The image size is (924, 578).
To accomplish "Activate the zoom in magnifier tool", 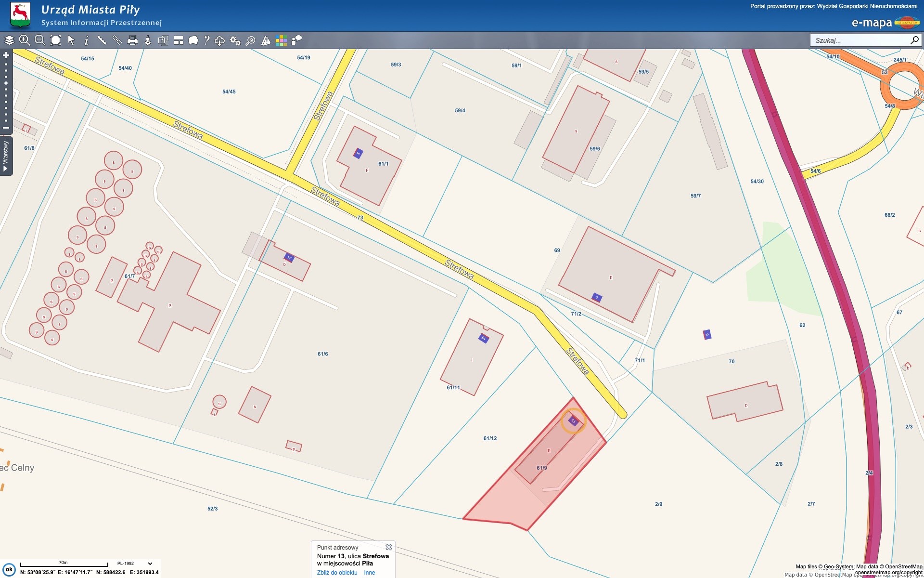I will (25, 40).
